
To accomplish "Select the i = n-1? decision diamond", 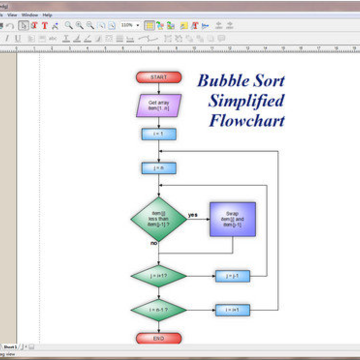I will 159,310.
